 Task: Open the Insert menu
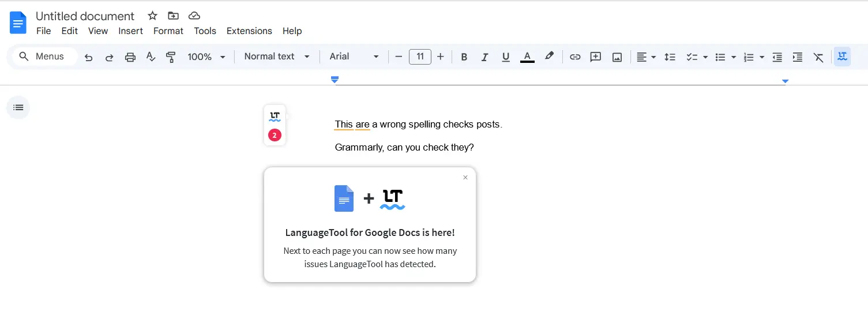tap(131, 31)
